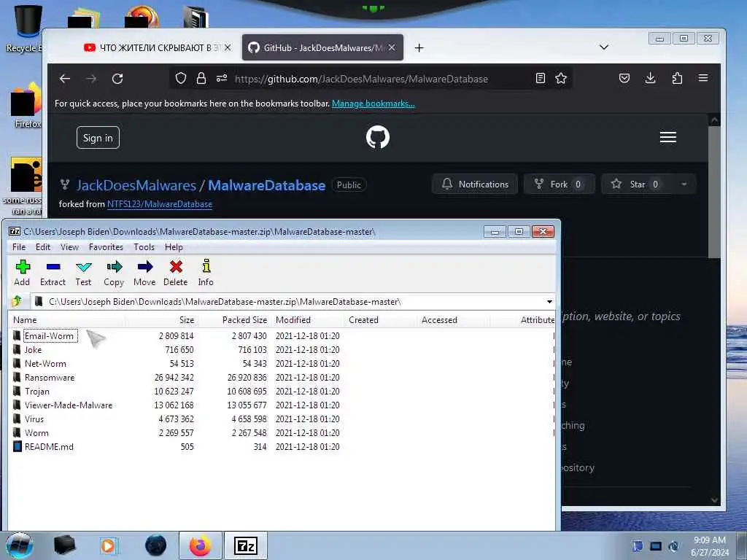Open the Tools menu in 7-Zip
Viewport: 747px width, 560px height.
click(144, 246)
